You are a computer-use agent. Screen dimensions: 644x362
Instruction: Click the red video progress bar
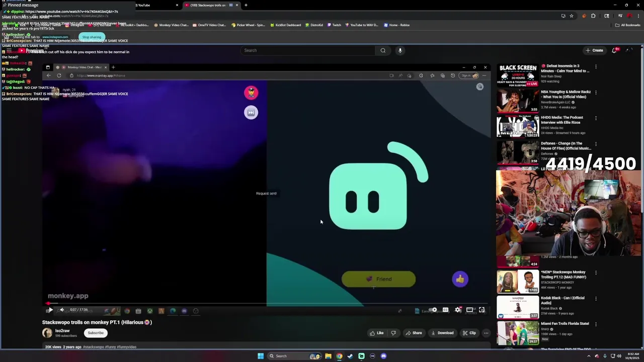(266, 303)
